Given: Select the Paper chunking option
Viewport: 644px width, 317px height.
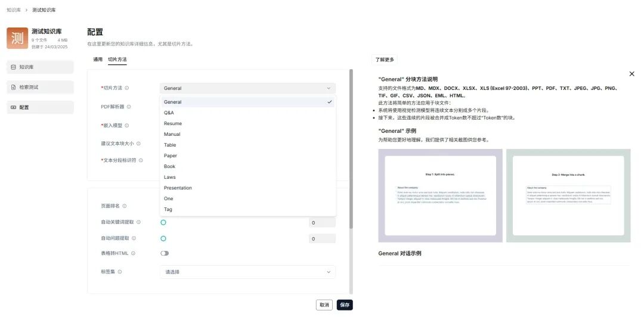Looking at the screenshot, I should (x=171, y=156).
